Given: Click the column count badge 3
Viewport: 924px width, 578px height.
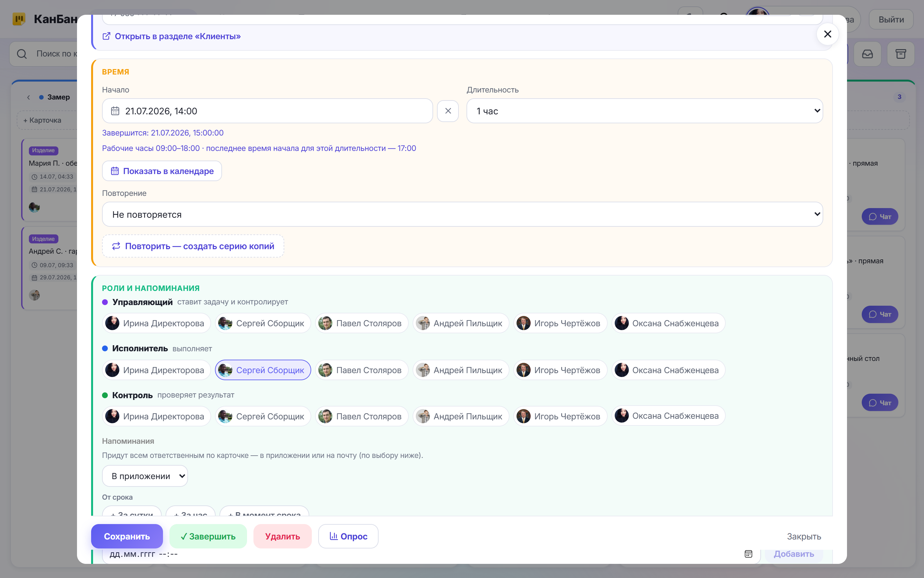Looking at the screenshot, I should coord(900,97).
